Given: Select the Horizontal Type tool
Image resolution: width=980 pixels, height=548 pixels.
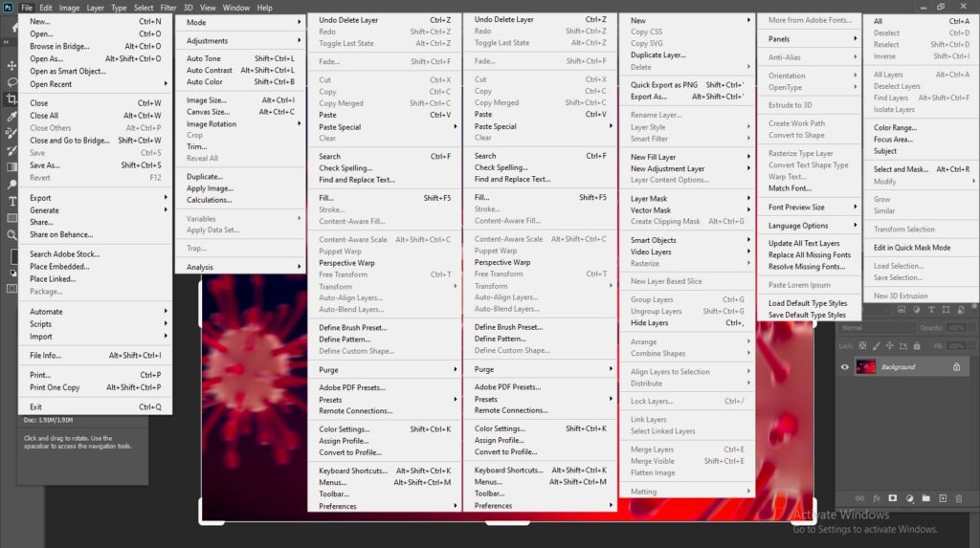Looking at the screenshot, I should tap(11, 201).
